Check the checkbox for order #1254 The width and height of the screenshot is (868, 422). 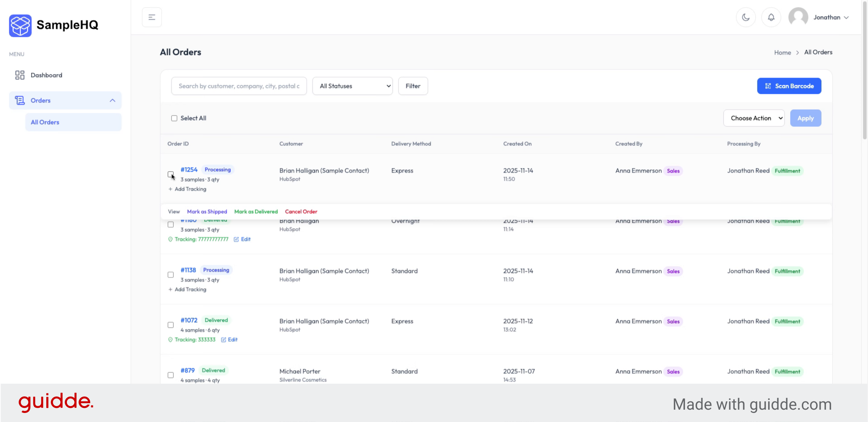[170, 175]
